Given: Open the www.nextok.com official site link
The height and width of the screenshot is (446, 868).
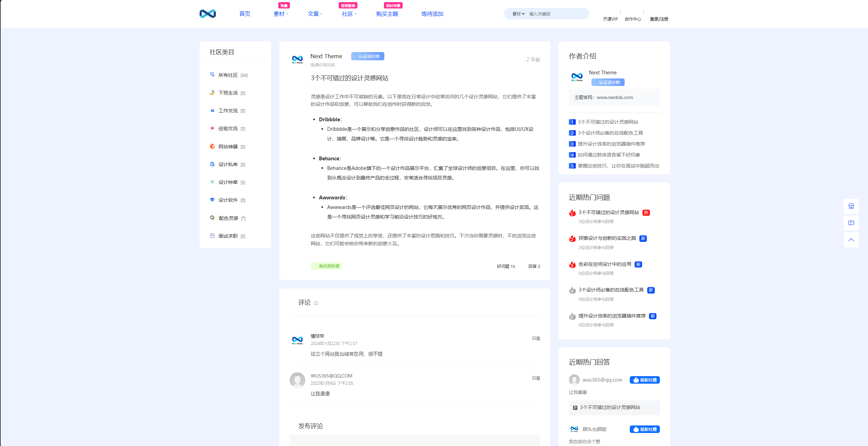Looking at the screenshot, I should pos(615,97).
